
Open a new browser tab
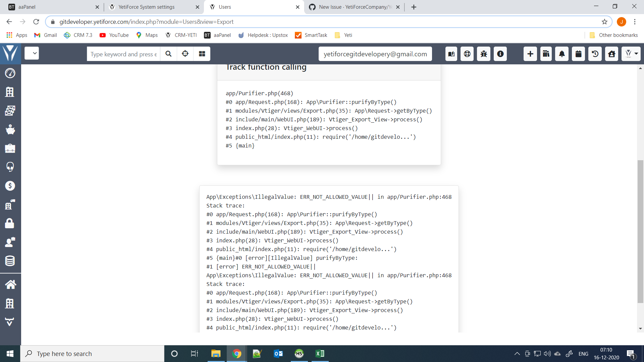pyautogui.click(x=414, y=7)
